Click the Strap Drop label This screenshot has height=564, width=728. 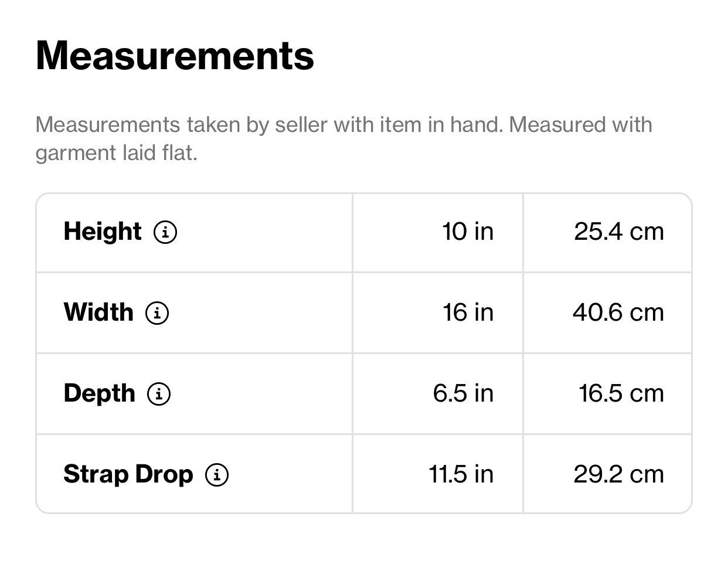tap(128, 474)
